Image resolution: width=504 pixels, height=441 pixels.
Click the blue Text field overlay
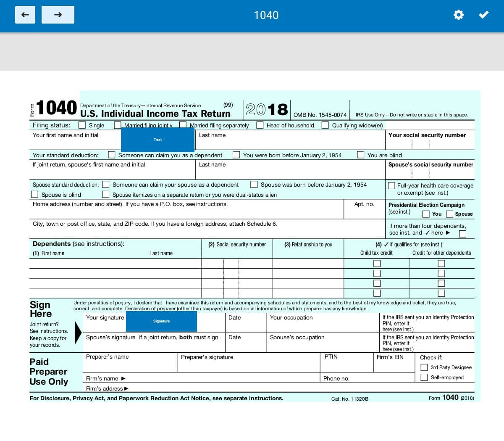point(157,140)
